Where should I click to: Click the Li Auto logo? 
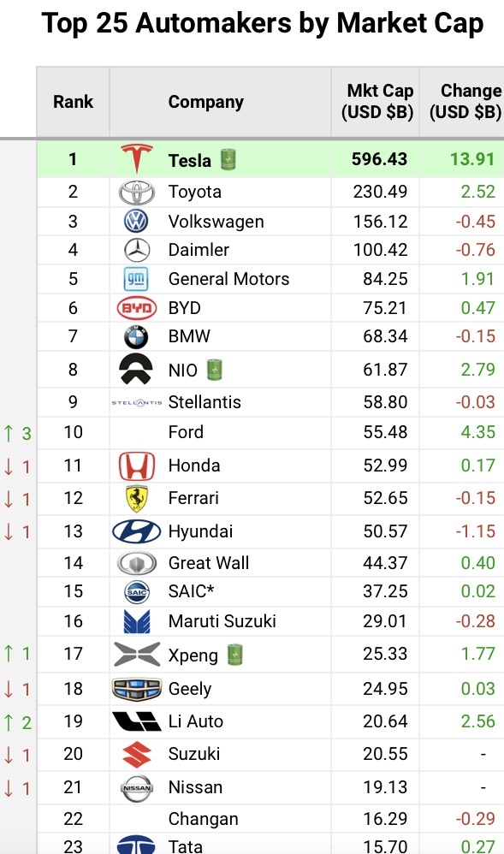click(136, 721)
